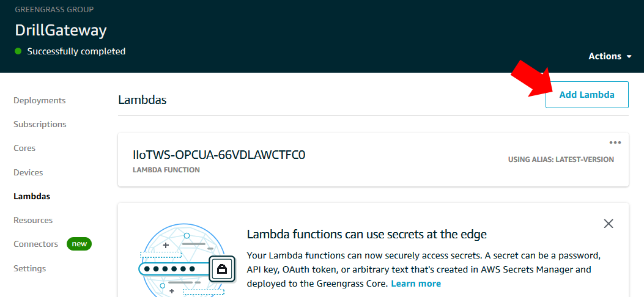Open the Actions dropdown menu

click(x=610, y=56)
